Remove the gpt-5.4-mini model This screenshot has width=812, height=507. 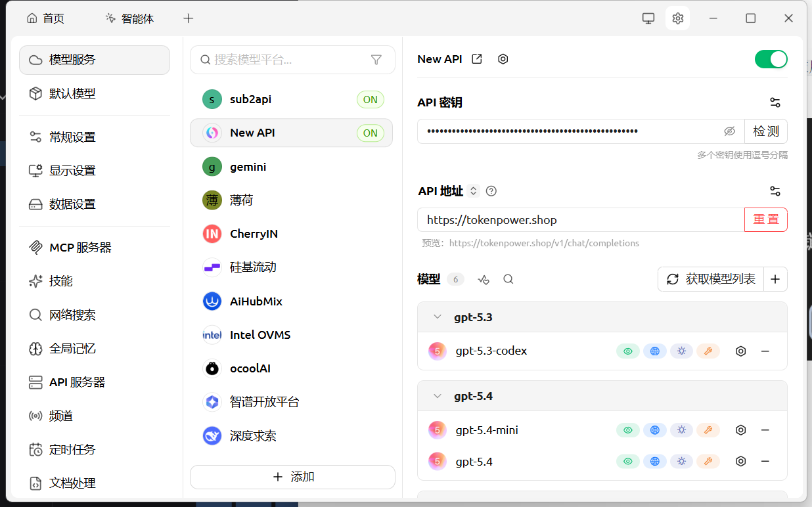[x=765, y=430]
